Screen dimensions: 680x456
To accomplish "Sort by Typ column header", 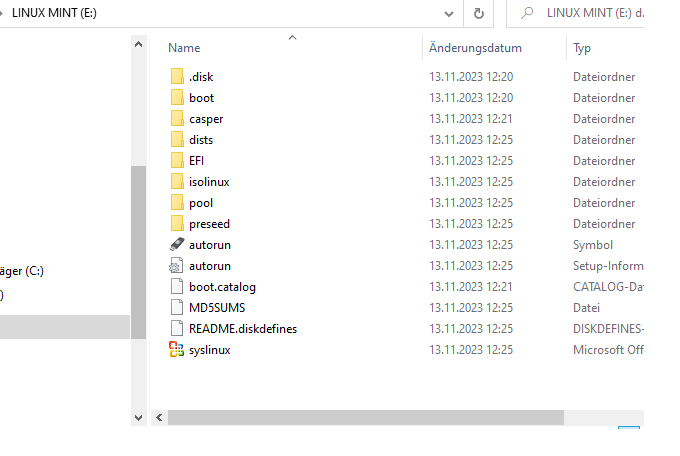I will point(582,48).
